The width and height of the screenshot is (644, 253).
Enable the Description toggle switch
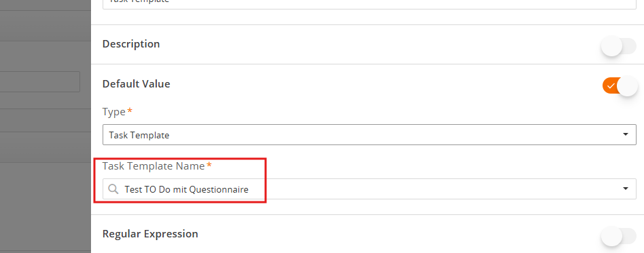pyautogui.click(x=619, y=46)
